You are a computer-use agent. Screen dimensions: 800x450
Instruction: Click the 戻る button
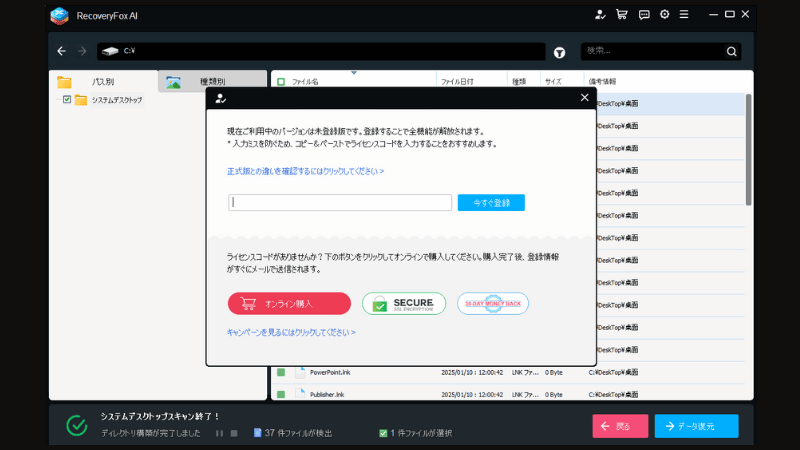tap(620, 426)
